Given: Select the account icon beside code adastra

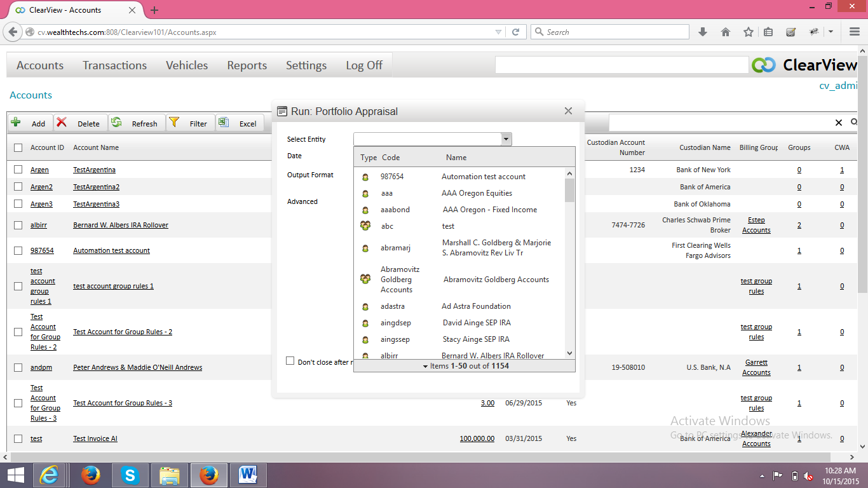Looking at the screenshot, I should (365, 307).
